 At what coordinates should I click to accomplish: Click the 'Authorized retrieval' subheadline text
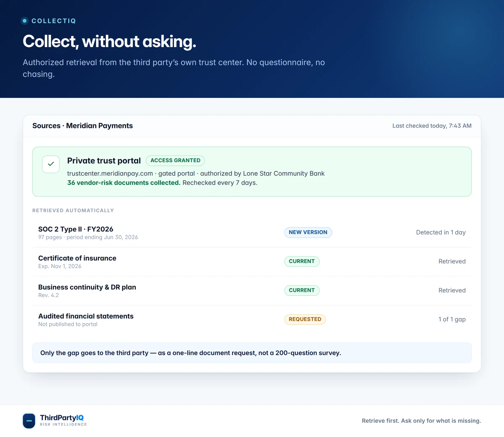click(174, 68)
